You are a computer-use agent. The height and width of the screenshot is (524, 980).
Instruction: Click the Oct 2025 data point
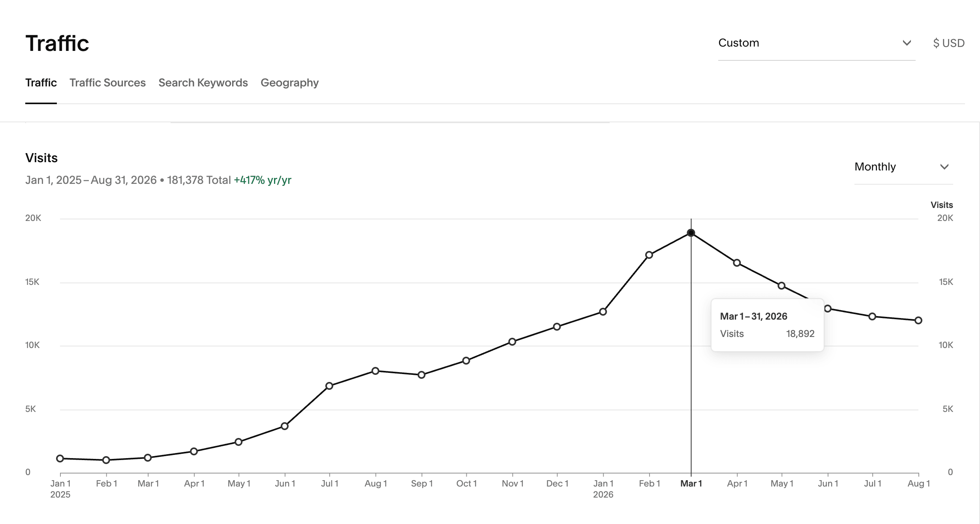466,361
